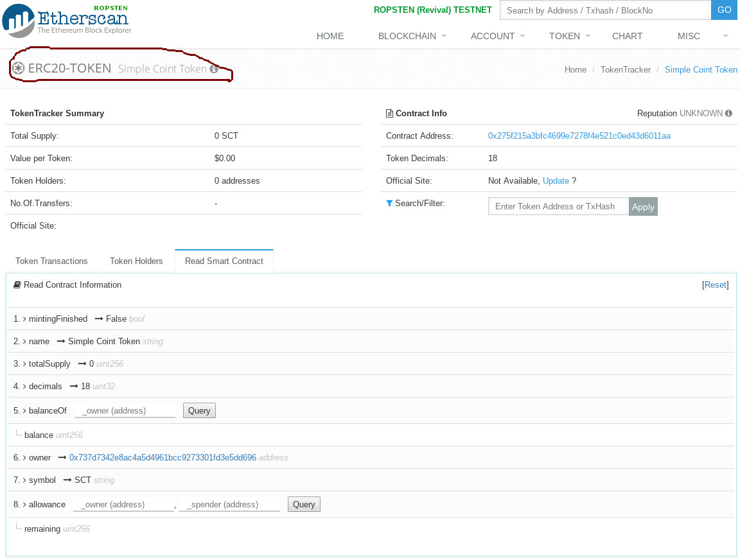Expand the BLOCKCHAIN dropdown menu

(x=412, y=37)
